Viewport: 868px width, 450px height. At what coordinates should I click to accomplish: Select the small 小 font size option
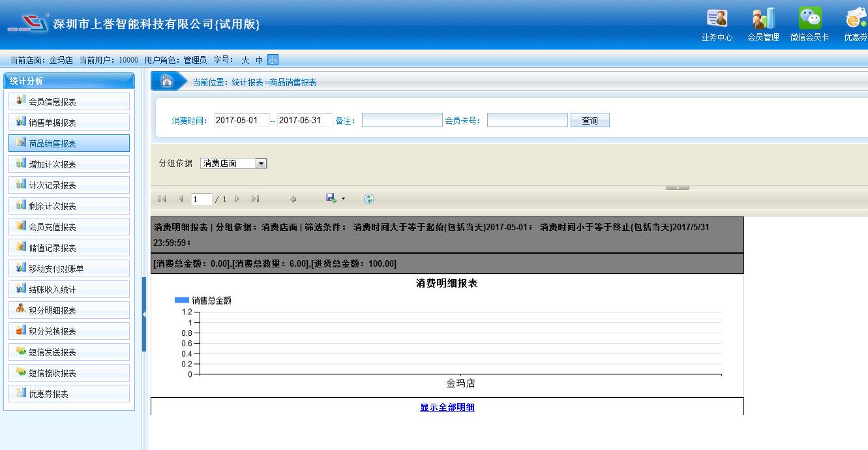tap(273, 60)
